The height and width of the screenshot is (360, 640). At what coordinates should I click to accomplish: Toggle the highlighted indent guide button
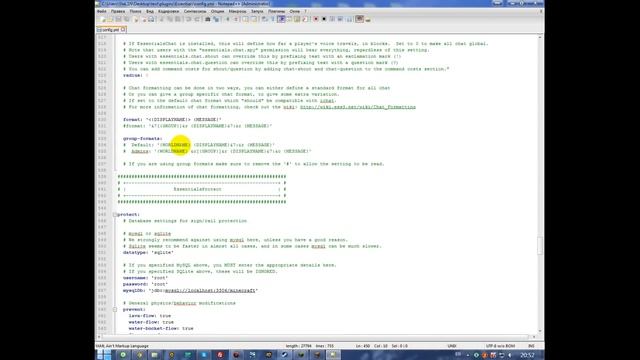coord(281,19)
